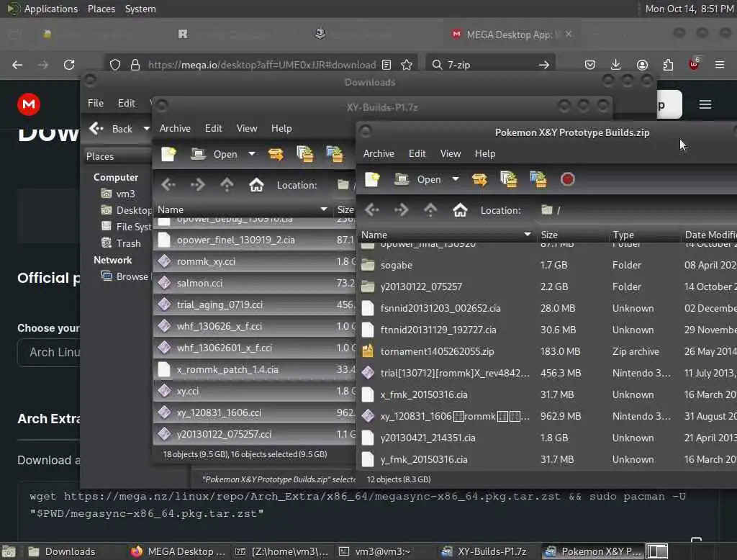Image resolution: width=737 pixels, height=560 pixels.
Task: Reload the browser page
Action: (69, 64)
